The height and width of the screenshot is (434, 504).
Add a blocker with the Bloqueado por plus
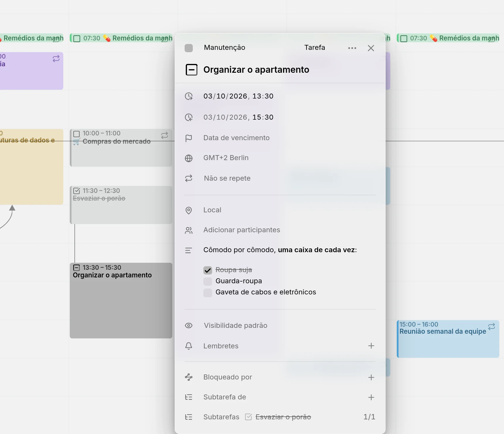point(371,377)
